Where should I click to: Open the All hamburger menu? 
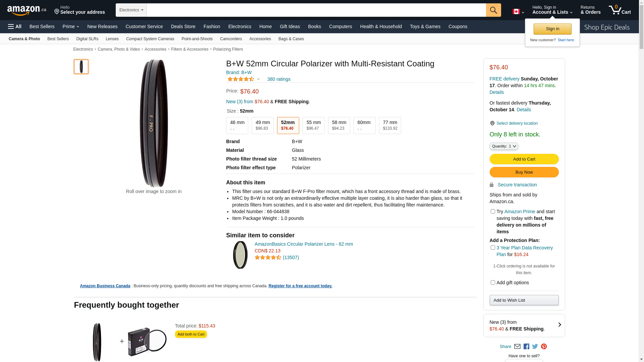(15, 26)
